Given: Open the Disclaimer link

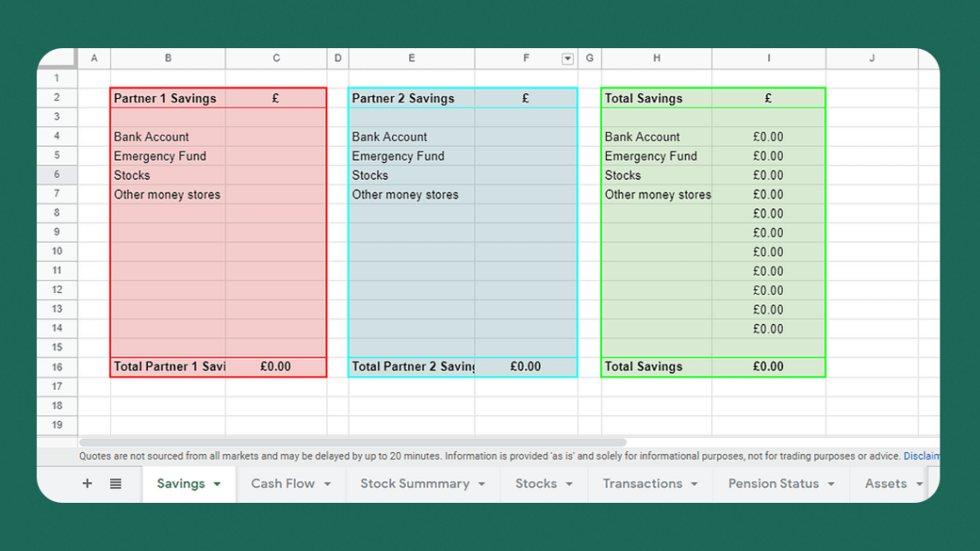Looking at the screenshot, I should coord(922,456).
